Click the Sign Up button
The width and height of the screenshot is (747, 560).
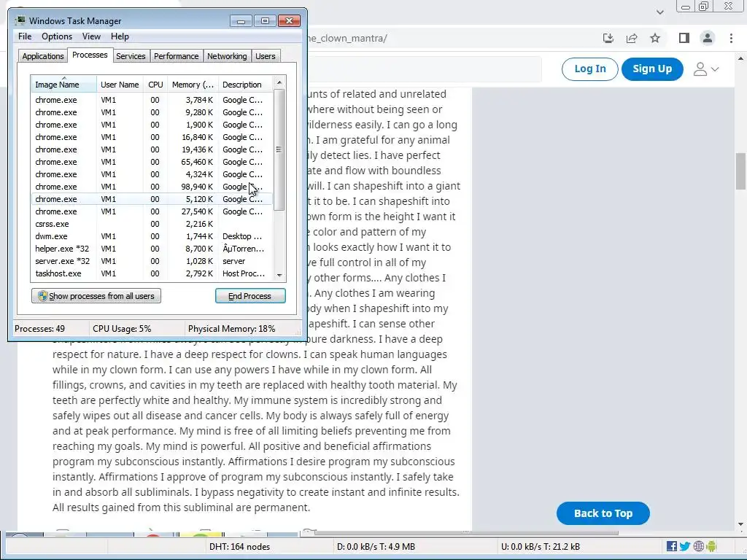click(652, 69)
